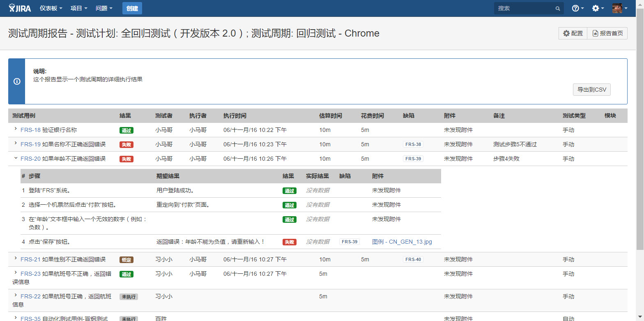Click the 失败 status badge for FRS-19

click(x=126, y=145)
